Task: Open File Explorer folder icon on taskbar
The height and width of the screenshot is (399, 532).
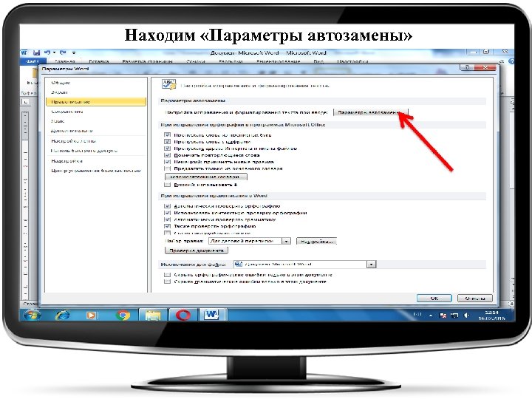Action: (153, 316)
